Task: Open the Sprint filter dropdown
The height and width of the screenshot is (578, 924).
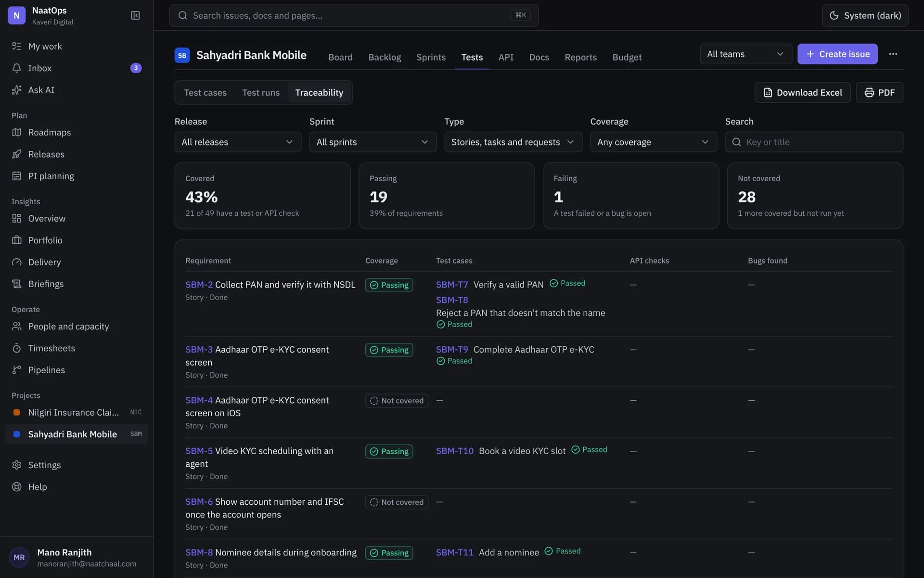Action: click(372, 142)
